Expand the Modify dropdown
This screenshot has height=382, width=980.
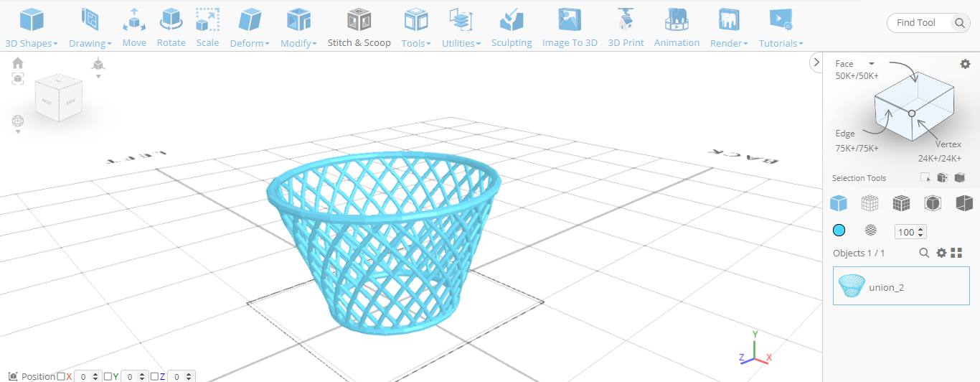pyautogui.click(x=298, y=27)
